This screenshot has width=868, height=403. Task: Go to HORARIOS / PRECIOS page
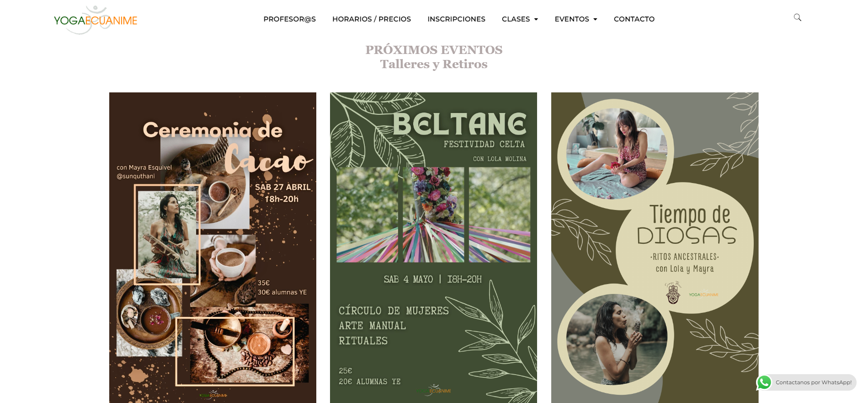(x=372, y=19)
